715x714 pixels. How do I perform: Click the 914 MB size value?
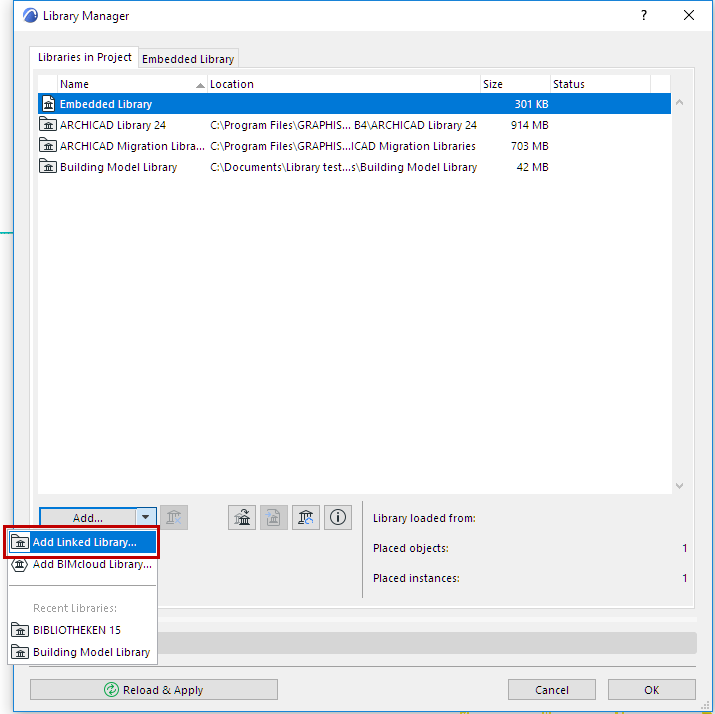[529, 125]
